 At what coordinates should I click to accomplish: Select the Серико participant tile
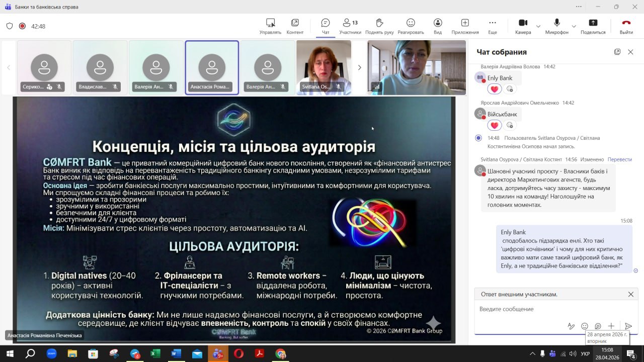point(44,67)
